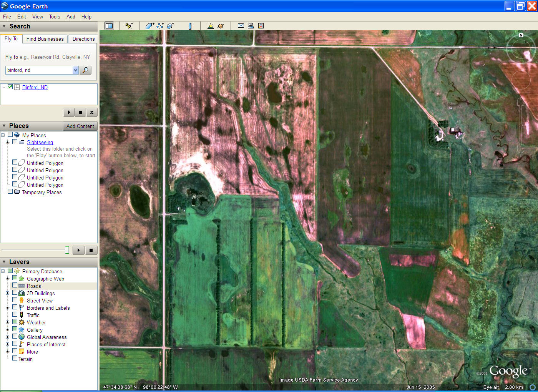Open the Binford, ND result link
This screenshot has height=392, width=538.
(x=35, y=87)
